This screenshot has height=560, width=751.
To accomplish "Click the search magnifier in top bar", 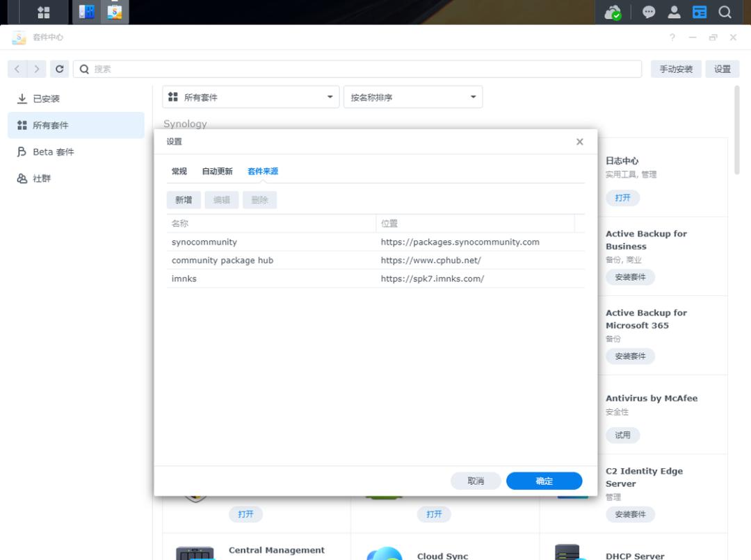I will coord(725,13).
